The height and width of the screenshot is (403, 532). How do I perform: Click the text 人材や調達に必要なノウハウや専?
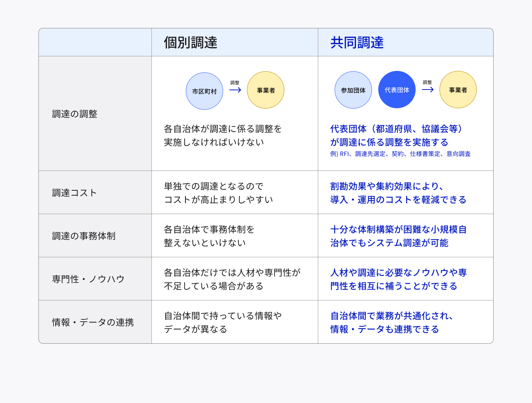point(398,272)
